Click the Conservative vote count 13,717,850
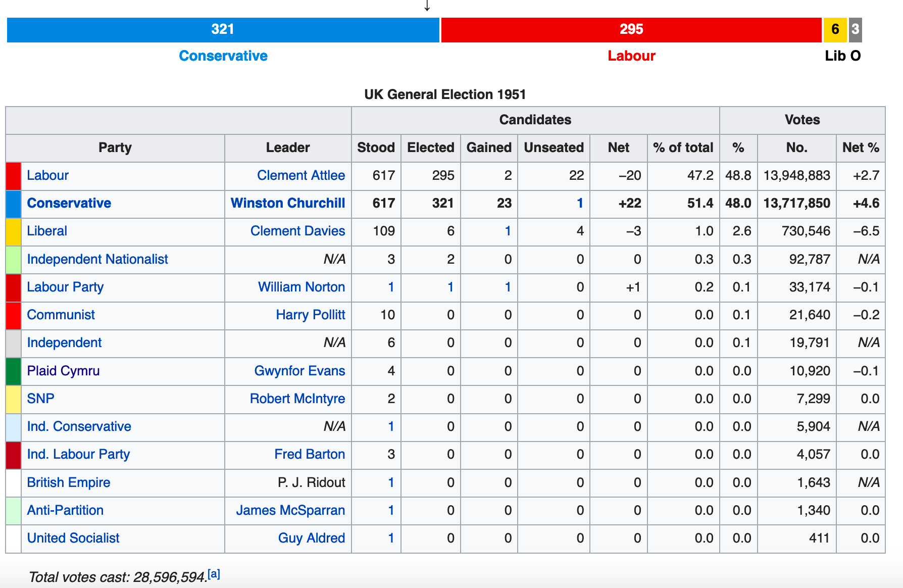 [797, 203]
